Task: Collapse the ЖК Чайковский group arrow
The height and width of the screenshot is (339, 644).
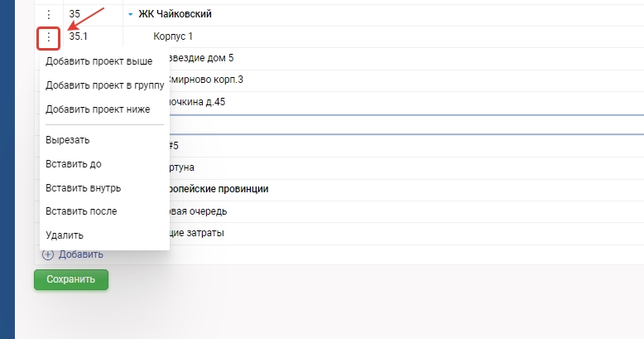Action: pos(131,15)
